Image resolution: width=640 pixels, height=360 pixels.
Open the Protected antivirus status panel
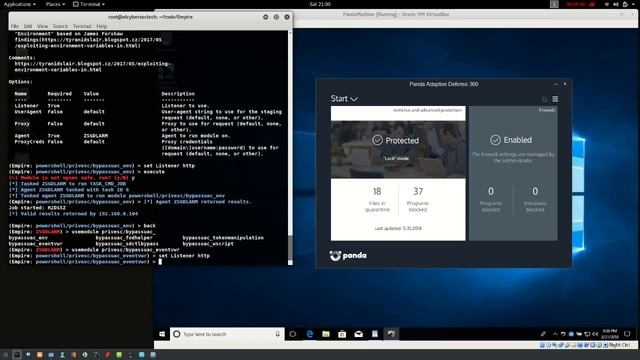pyautogui.click(x=398, y=149)
